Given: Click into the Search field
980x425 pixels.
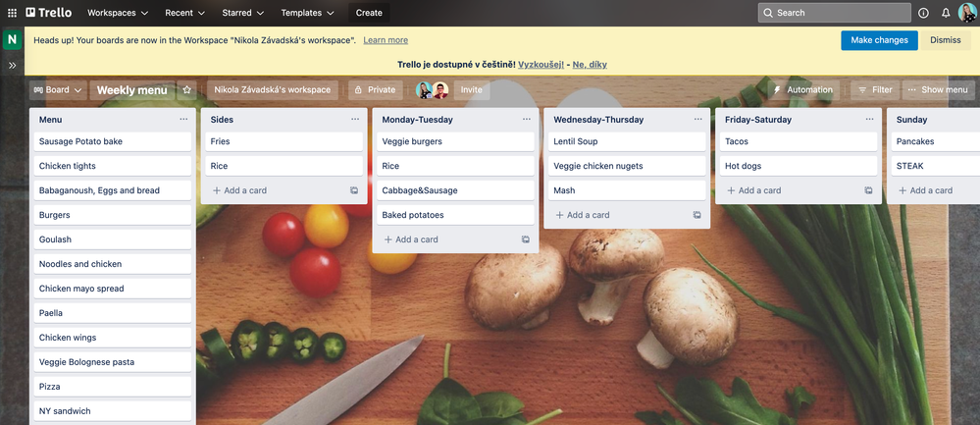Looking at the screenshot, I should [x=835, y=13].
